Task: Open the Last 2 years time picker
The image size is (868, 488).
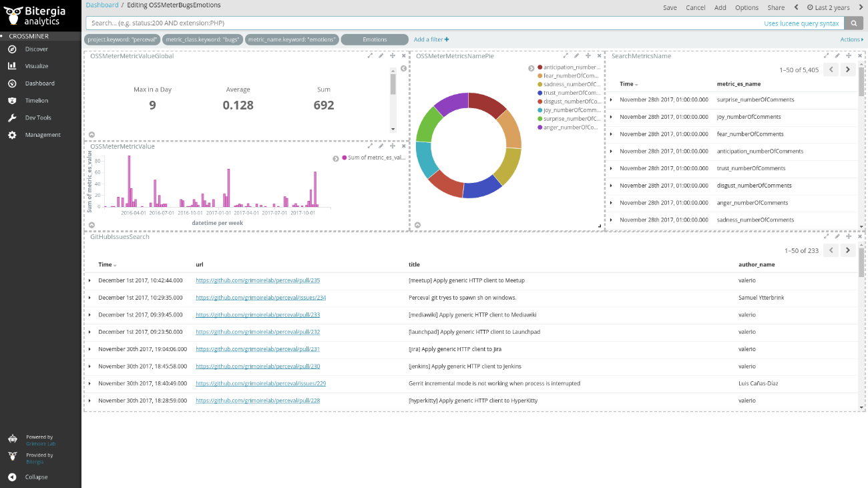Action: click(828, 7)
